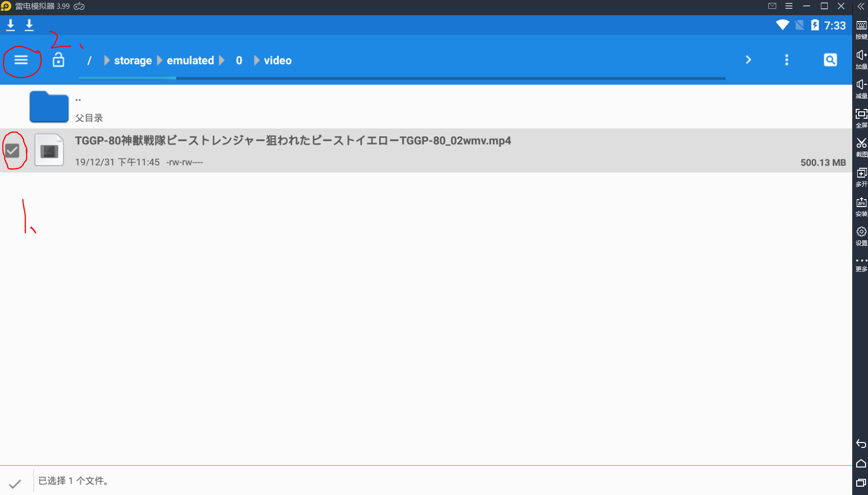
Task: Expand the emulator More options
Action: [861, 264]
